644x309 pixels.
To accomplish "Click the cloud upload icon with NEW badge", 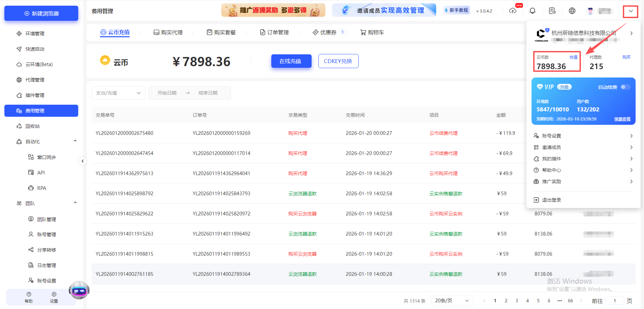I will click(x=512, y=10).
